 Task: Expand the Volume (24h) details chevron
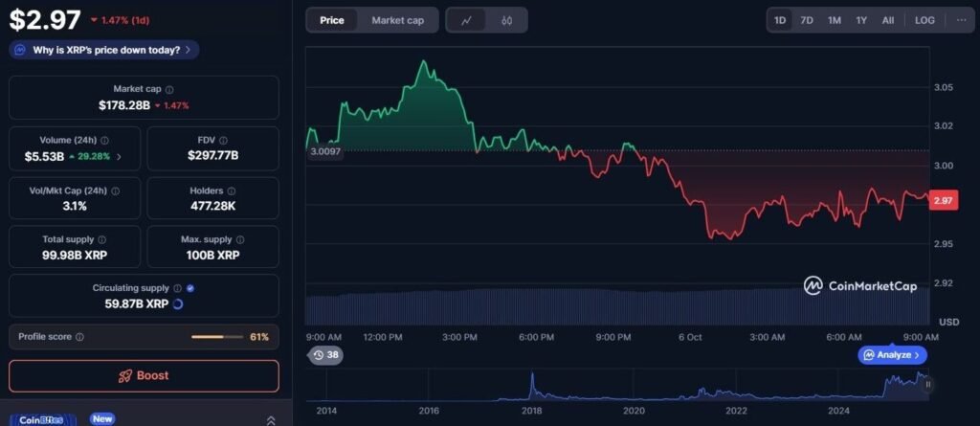[x=120, y=157]
